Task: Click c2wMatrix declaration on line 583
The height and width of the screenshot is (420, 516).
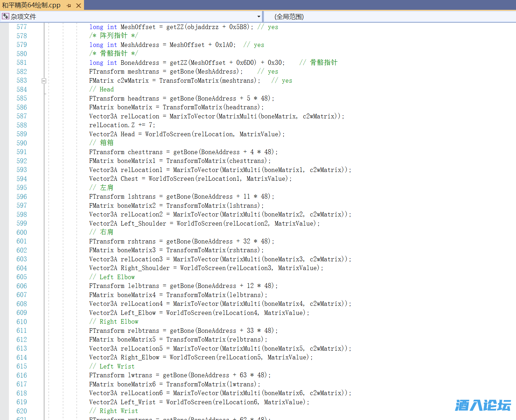Action: point(133,81)
